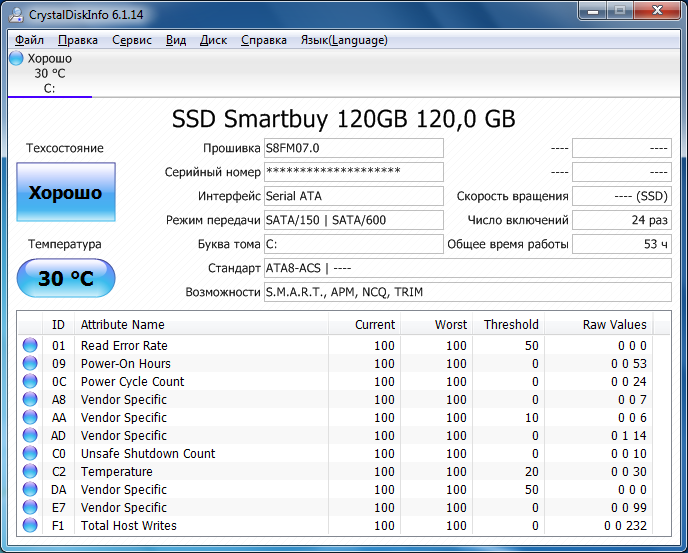Click the disk C: status circle icon
Screen dimensions: 688x553
coord(16,58)
